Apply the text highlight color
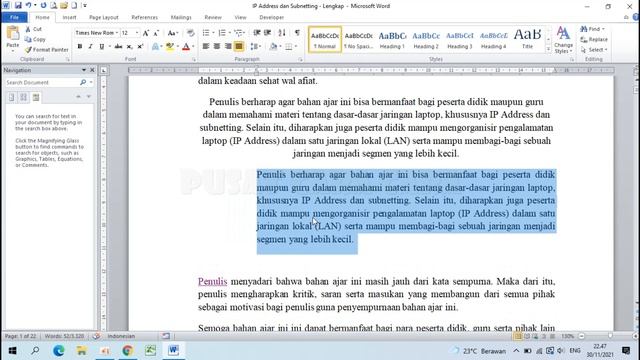 170,47
